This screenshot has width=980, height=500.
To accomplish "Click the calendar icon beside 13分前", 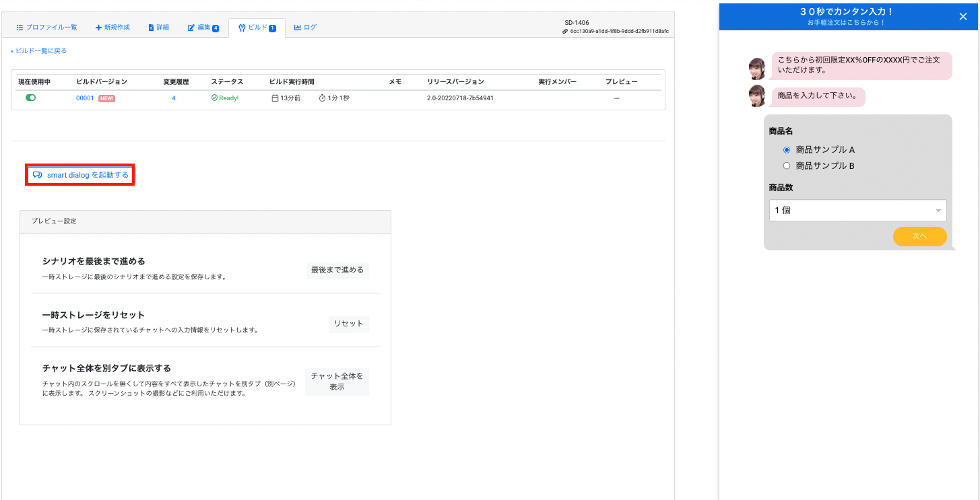I will (x=275, y=98).
